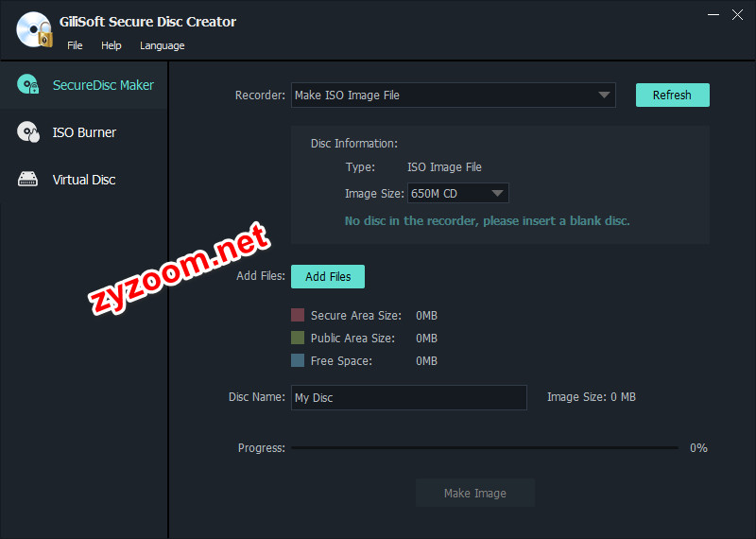Image resolution: width=756 pixels, height=539 pixels.
Task: Click the Secure Area Size color swatch
Action: tap(298, 315)
